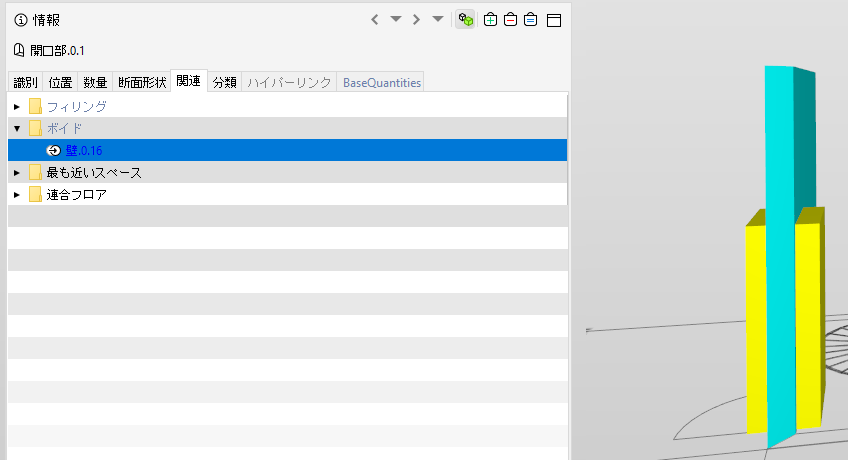The width and height of the screenshot is (848, 460).
Task: Click the folder icon of フィリング
Action: pyautogui.click(x=35, y=106)
